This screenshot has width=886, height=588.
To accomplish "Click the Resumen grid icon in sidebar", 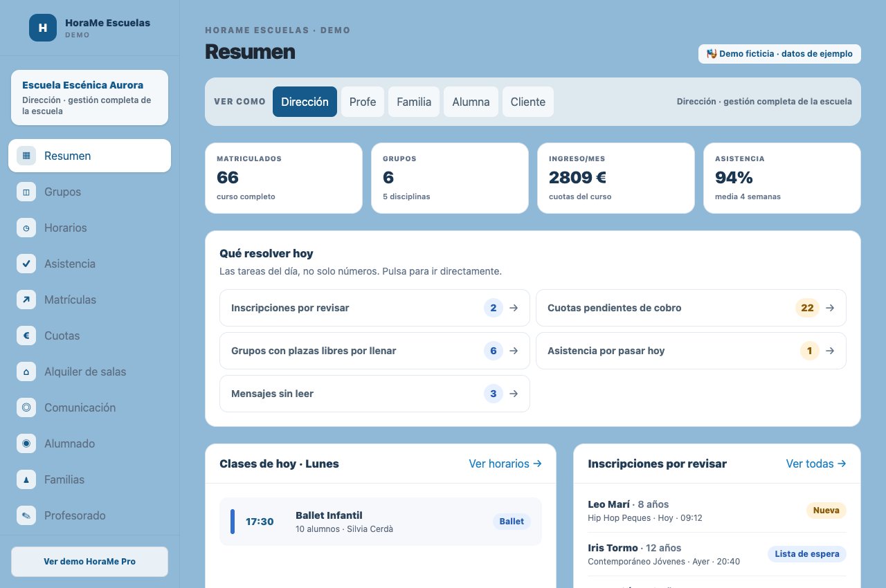I will tap(26, 156).
